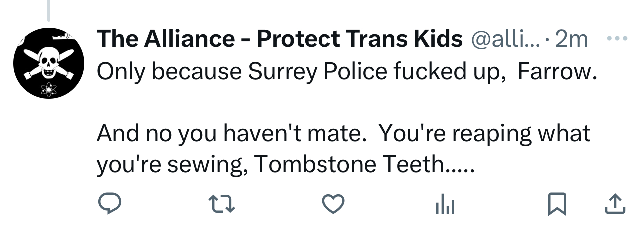Like the tweet with the heart icon
The width and height of the screenshot is (644, 243).
[333, 203]
